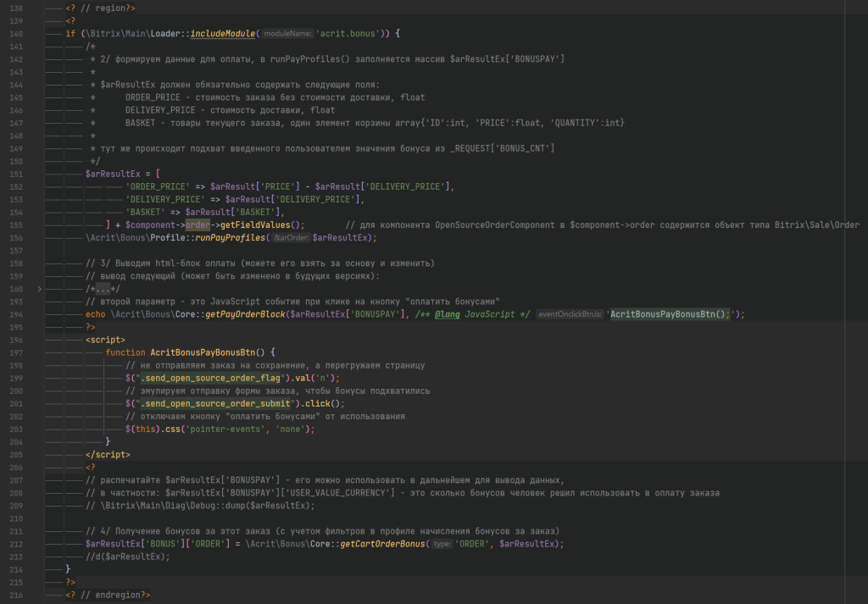Click the includeModule method call
Image resolution: width=868 pixels, height=604 pixels.
223,34
